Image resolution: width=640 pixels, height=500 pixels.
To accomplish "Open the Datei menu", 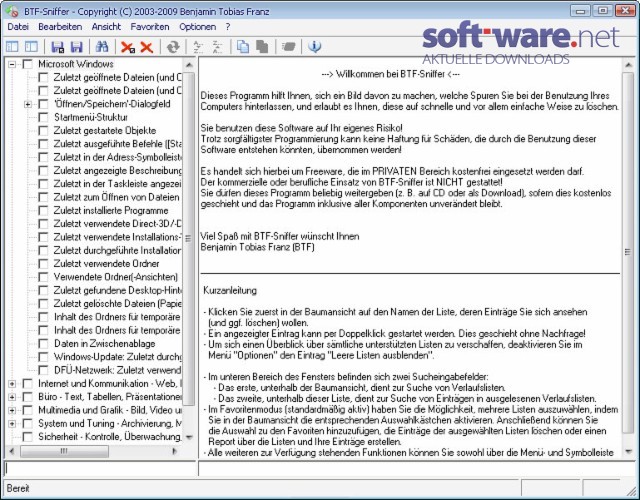I will [18, 27].
